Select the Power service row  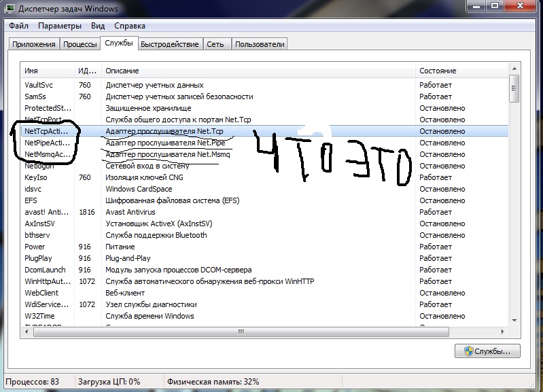point(264,247)
